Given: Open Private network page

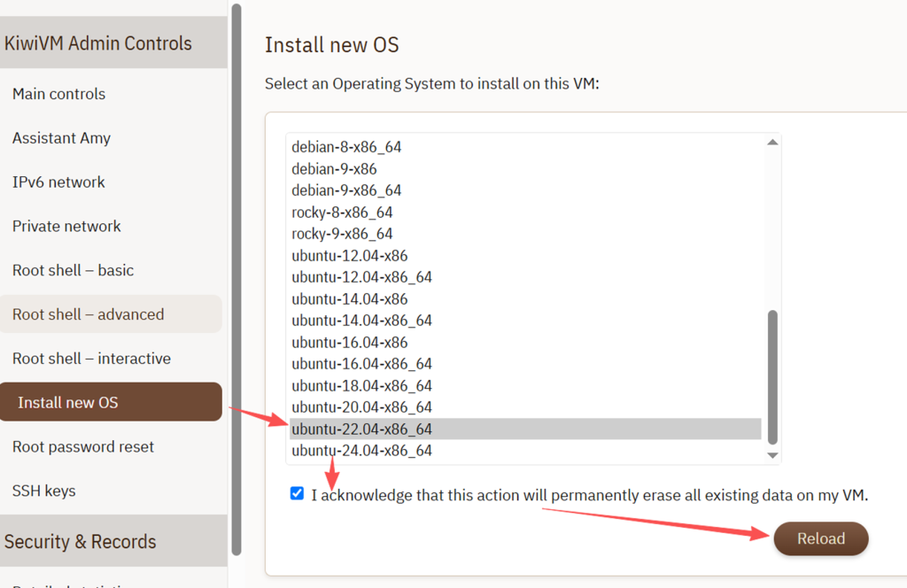Looking at the screenshot, I should click(x=66, y=226).
